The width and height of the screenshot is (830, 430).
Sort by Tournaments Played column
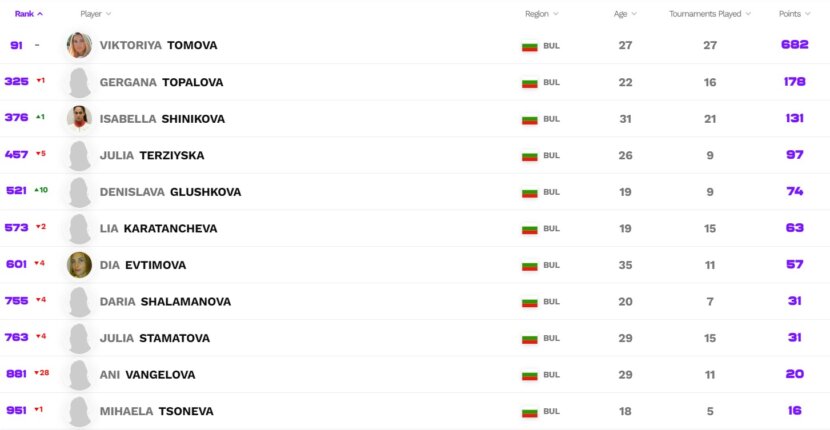710,14
